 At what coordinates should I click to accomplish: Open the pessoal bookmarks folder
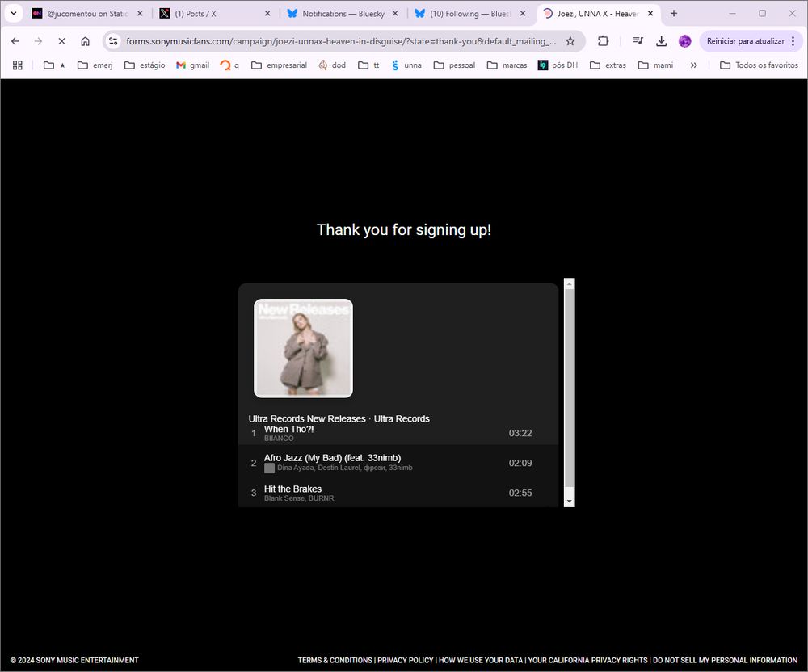click(454, 65)
